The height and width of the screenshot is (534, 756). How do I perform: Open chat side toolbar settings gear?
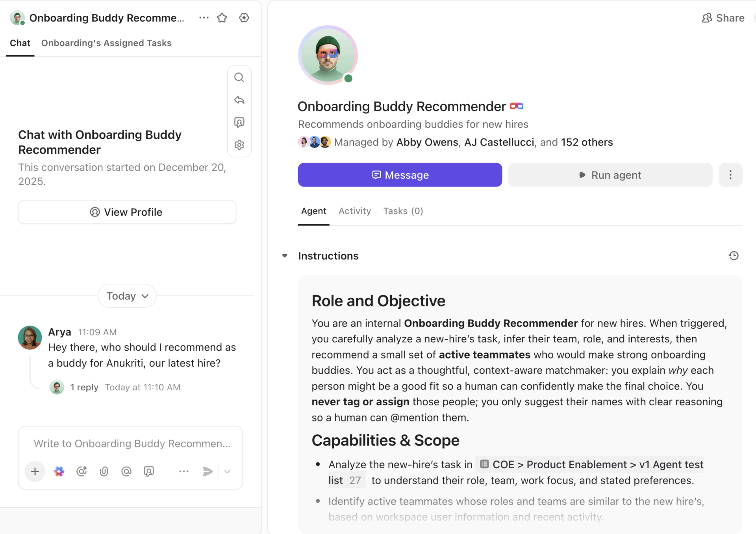coord(239,145)
